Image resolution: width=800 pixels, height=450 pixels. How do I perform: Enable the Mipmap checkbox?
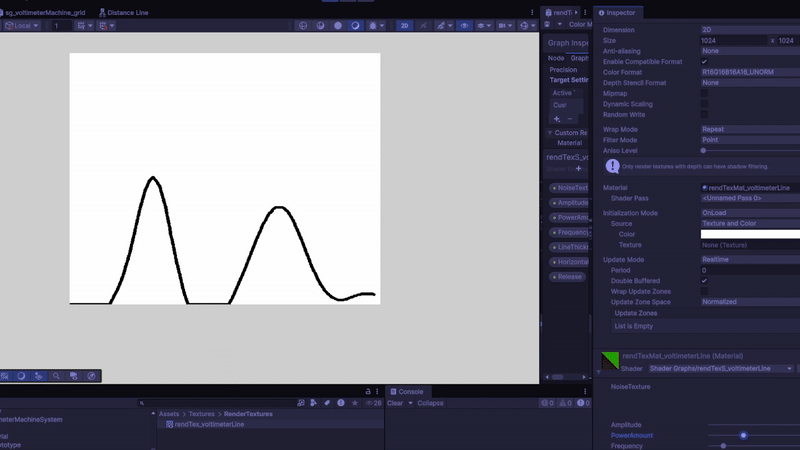tap(704, 93)
